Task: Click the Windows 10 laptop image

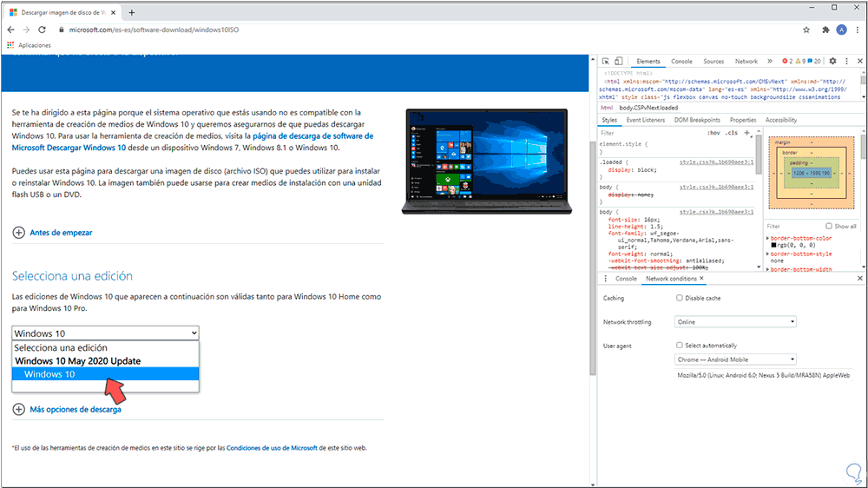Action: [487, 162]
